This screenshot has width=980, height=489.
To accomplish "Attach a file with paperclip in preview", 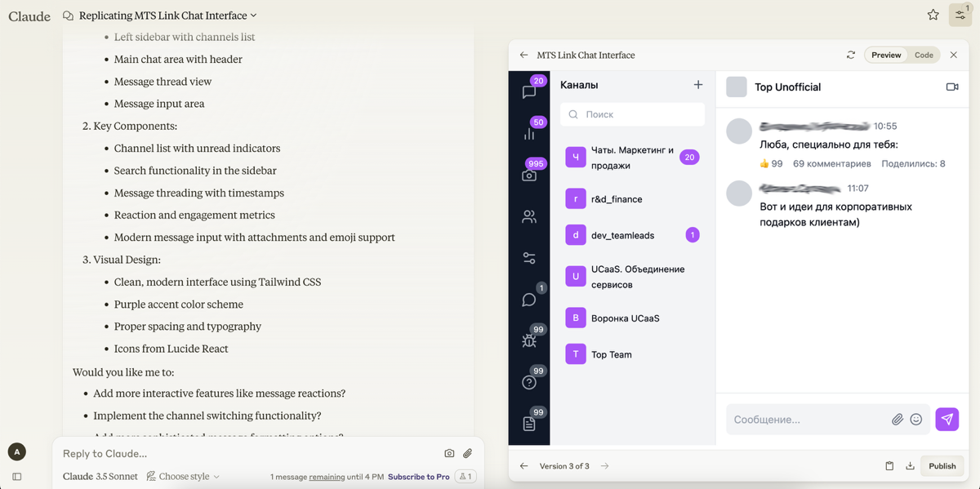I will point(897,419).
